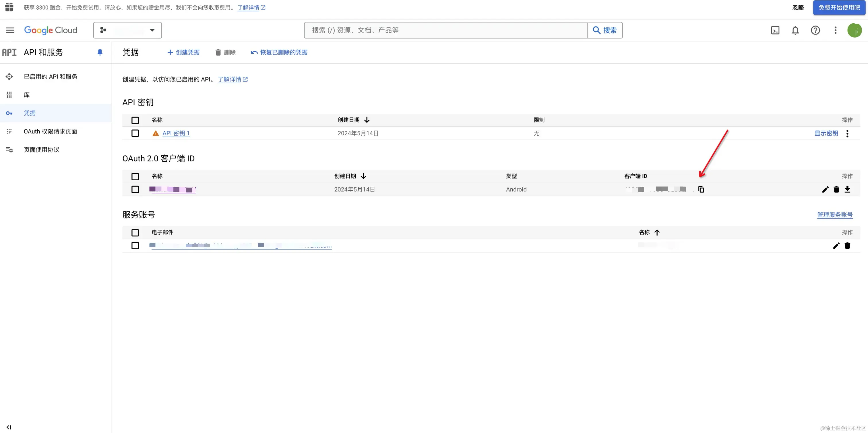
Task: Open the notifications bell
Action: coord(795,30)
